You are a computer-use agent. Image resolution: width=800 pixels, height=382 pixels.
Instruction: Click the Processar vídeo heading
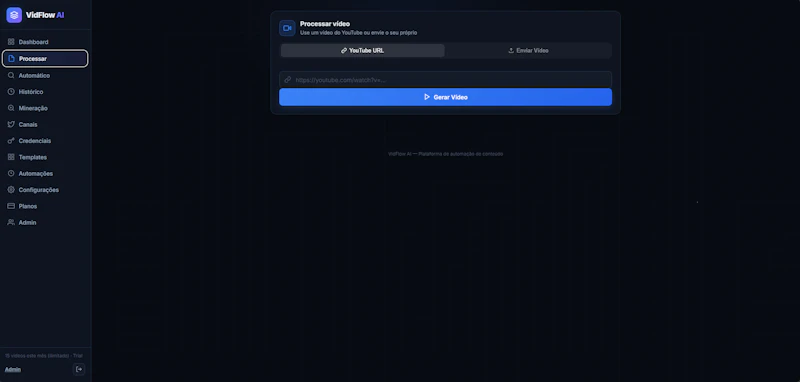[x=325, y=24]
